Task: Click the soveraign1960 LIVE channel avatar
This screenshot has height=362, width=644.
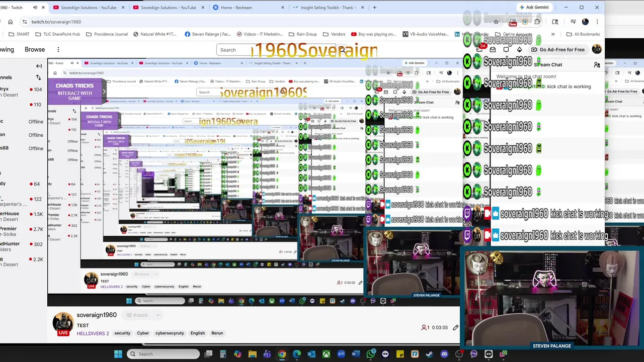Action: [x=63, y=323]
